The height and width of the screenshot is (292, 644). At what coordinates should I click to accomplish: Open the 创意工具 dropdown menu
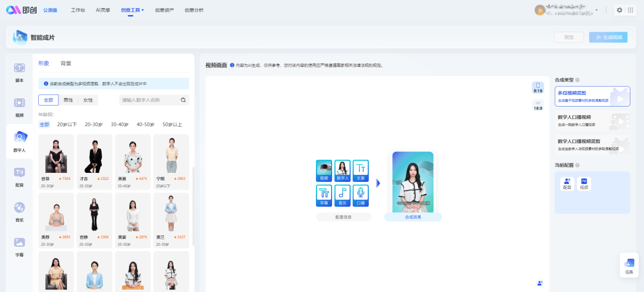click(132, 10)
